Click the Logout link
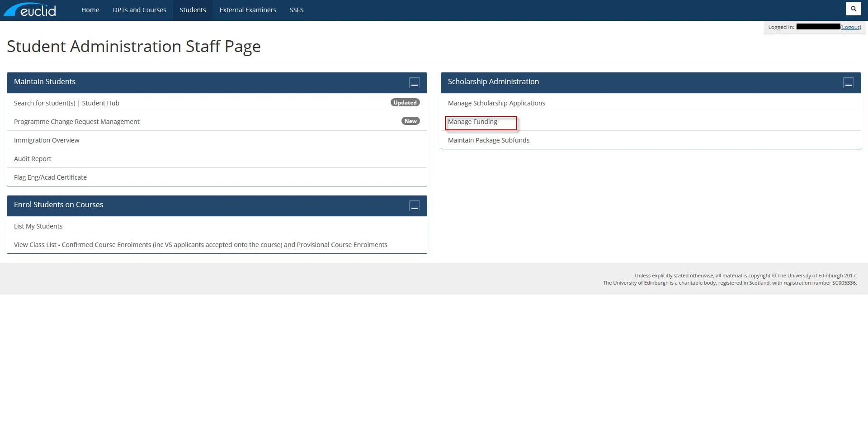The height and width of the screenshot is (433, 868). point(851,27)
